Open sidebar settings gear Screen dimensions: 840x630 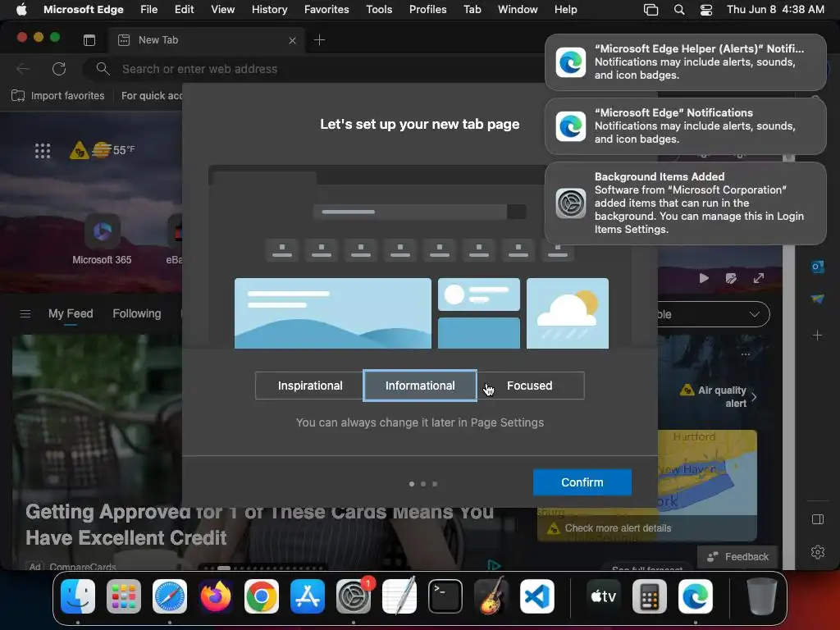[818, 552]
